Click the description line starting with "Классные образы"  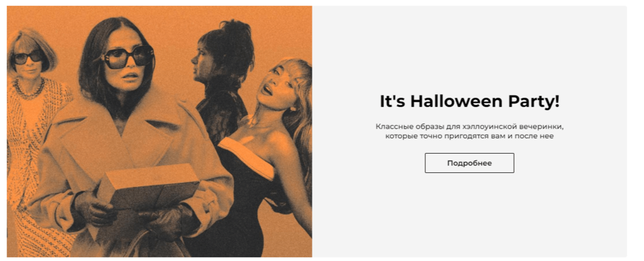469,126
